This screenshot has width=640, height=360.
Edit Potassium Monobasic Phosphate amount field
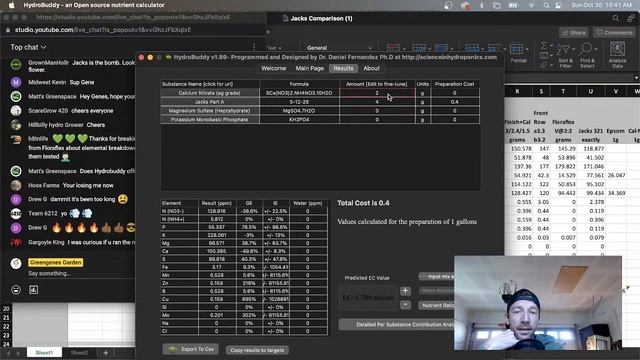[x=377, y=120]
